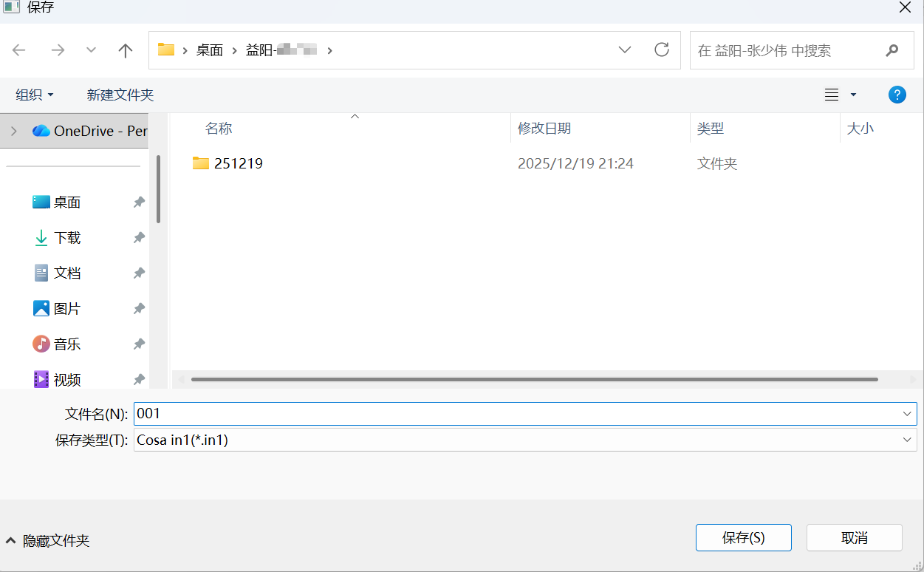Viewport: 924px width, 572px height.
Task: Open 图片 in the navigation pane
Action: click(67, 309)
